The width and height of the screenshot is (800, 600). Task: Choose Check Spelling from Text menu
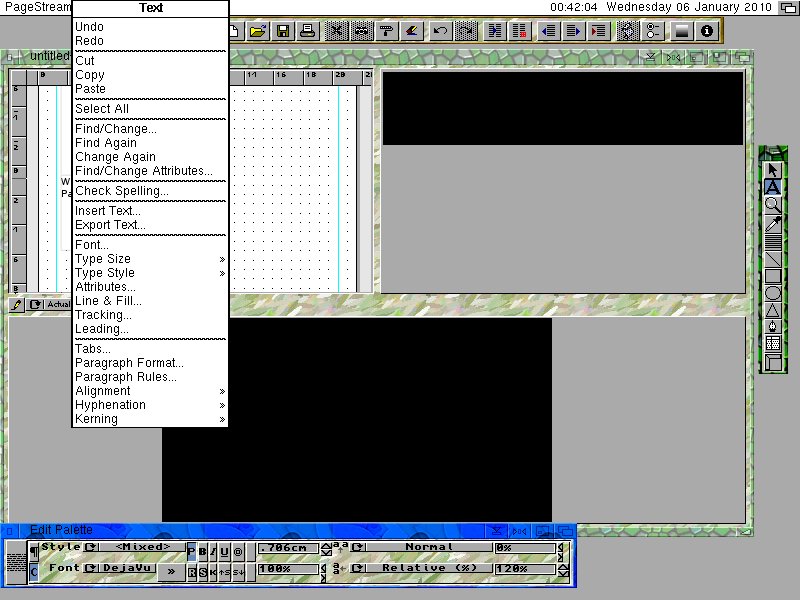click(x=122, y=191)
